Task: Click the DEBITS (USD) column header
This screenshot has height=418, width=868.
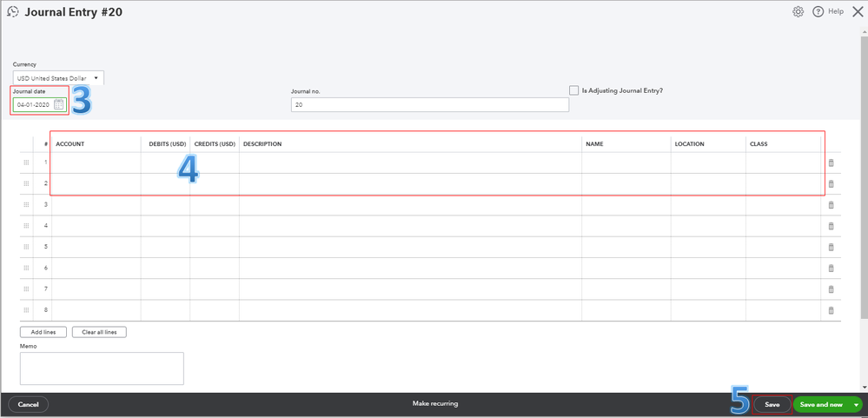Action: [x=168, y=144]
